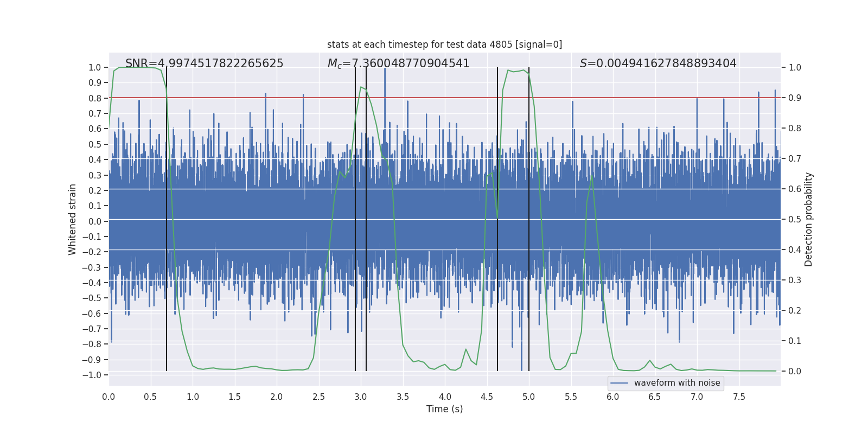The height and width of the screenshot is (434, 868).
Task: Click the 0.3 detection probability tick label
Action: pyautogui.click(x=795, y=280)
